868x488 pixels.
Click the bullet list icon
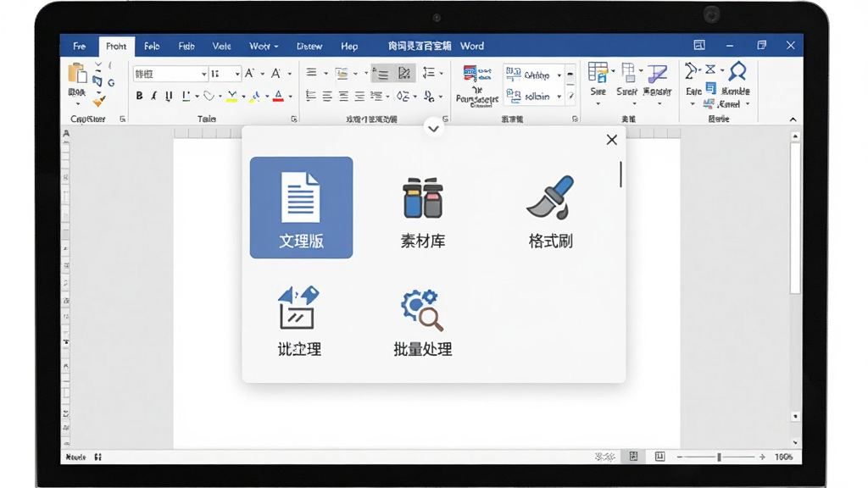[x=312, y=73]
